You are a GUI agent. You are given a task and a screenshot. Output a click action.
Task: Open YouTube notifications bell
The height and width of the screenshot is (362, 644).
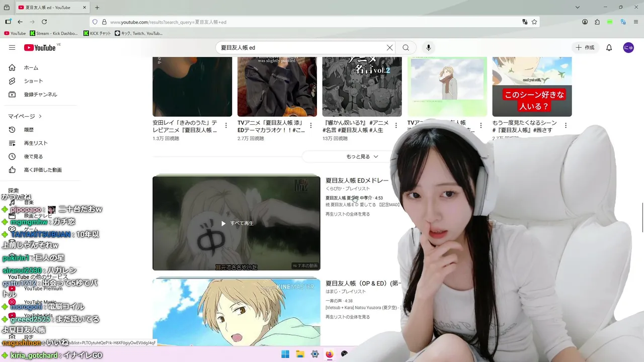point(609,47)
